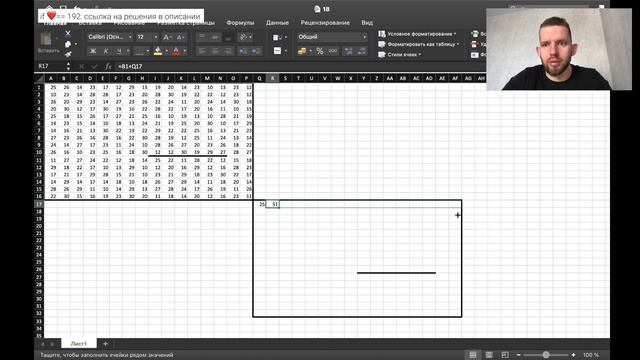Align cell text left
This screenshot has width=640, height=360.
pos(202,51)
